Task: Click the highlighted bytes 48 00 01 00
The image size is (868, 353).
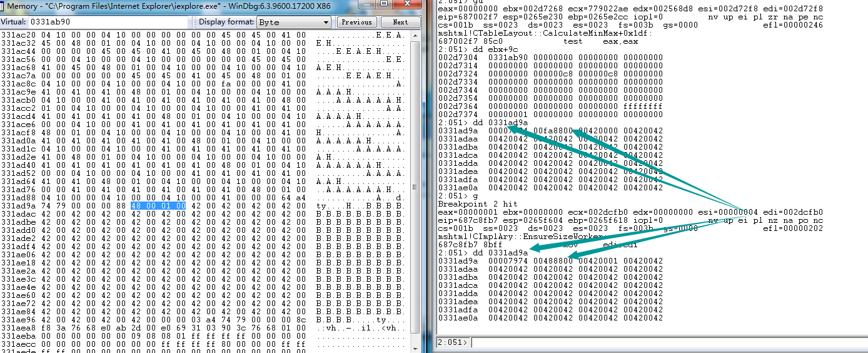Action: 158,205
